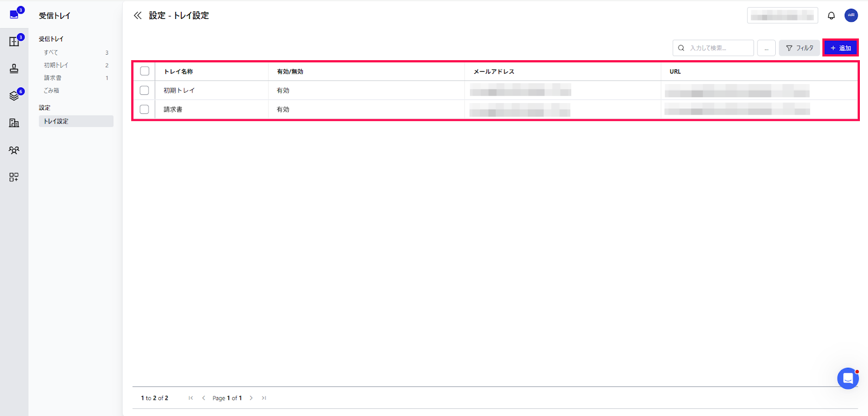Click 有効 status in 請求書 row
This screenshot has width=868, height=416.
(283, 110)
